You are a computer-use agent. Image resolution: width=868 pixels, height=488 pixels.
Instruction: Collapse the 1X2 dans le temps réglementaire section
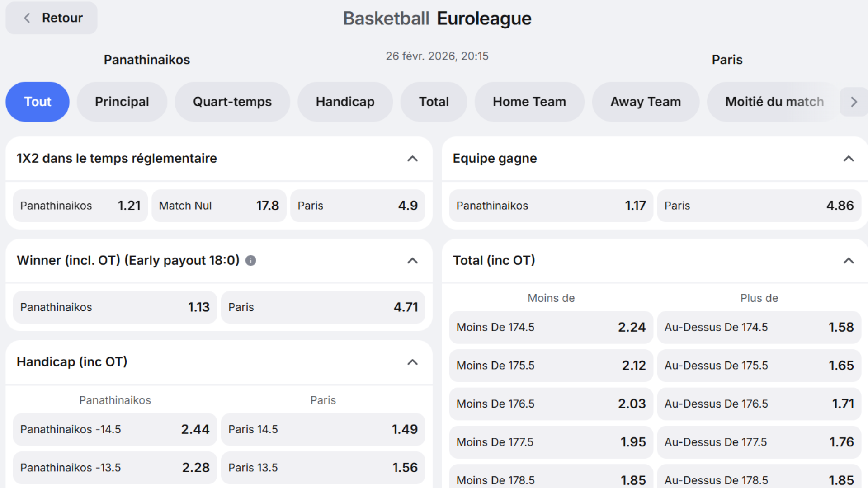[x=412, y=159]
